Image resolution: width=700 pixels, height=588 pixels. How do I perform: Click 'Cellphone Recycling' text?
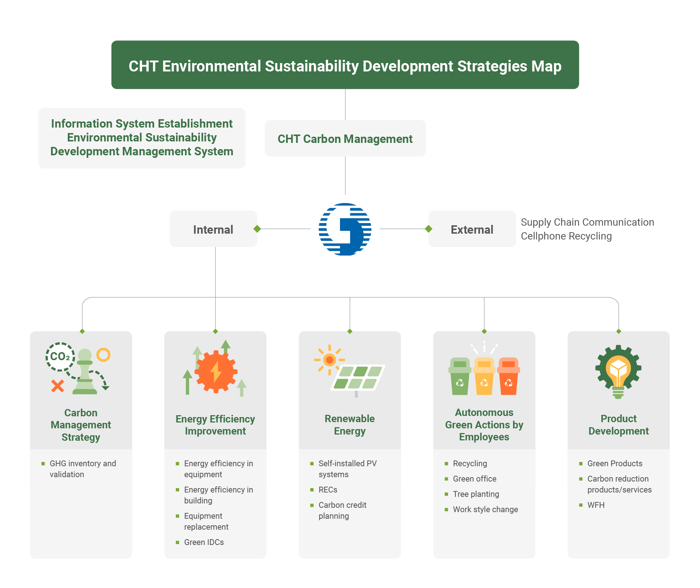566,236
